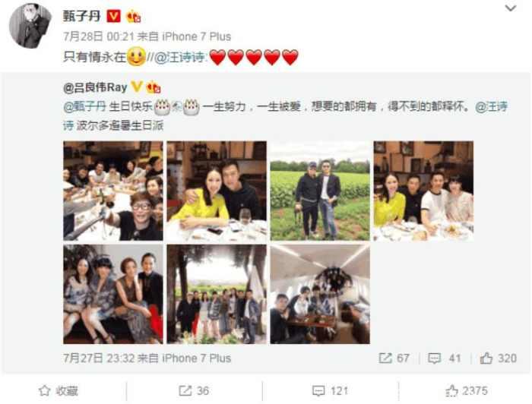
Task: Open @汪诗诗 mention in the top post
Action: (179, 57)
